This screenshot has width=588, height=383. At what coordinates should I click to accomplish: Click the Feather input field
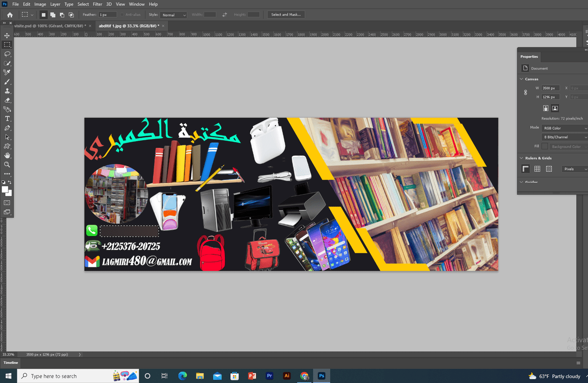107,15
